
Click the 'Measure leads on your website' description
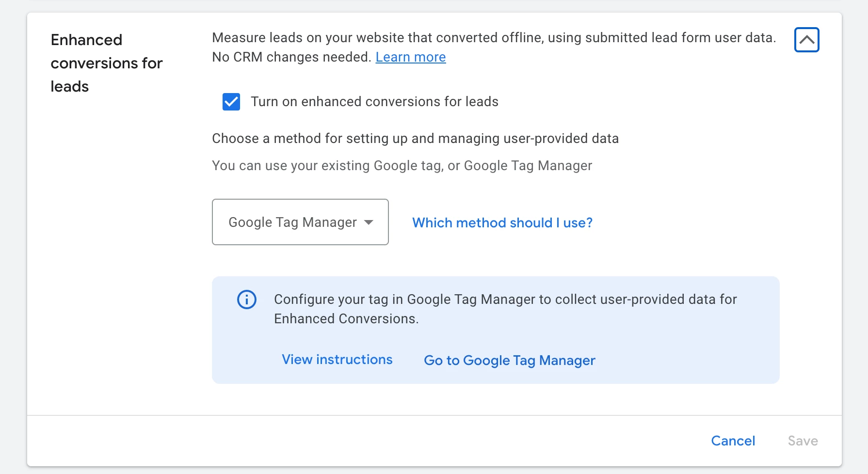494,47
